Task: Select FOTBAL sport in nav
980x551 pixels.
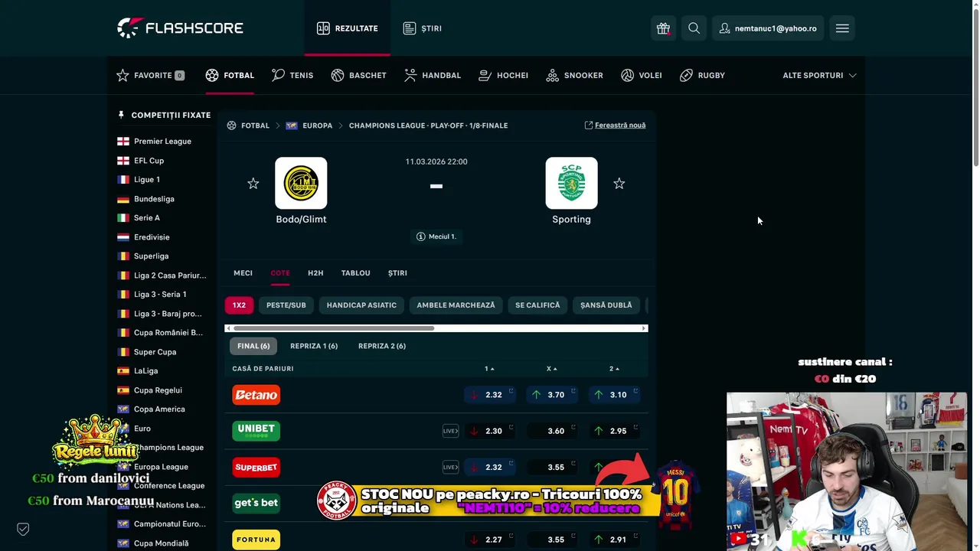Action: click(x=230, y=75)
